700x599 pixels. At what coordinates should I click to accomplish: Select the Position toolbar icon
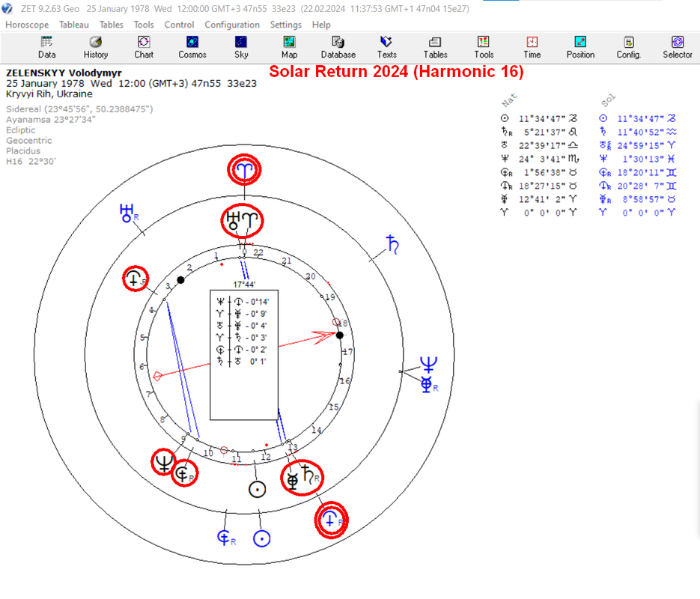pyautogui.click(x=580, y=48)
